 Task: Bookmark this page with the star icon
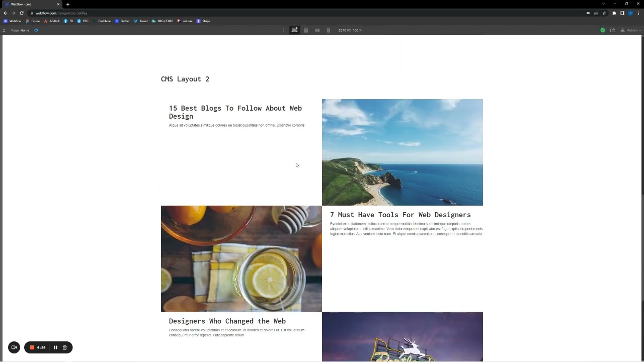(604, 13)
